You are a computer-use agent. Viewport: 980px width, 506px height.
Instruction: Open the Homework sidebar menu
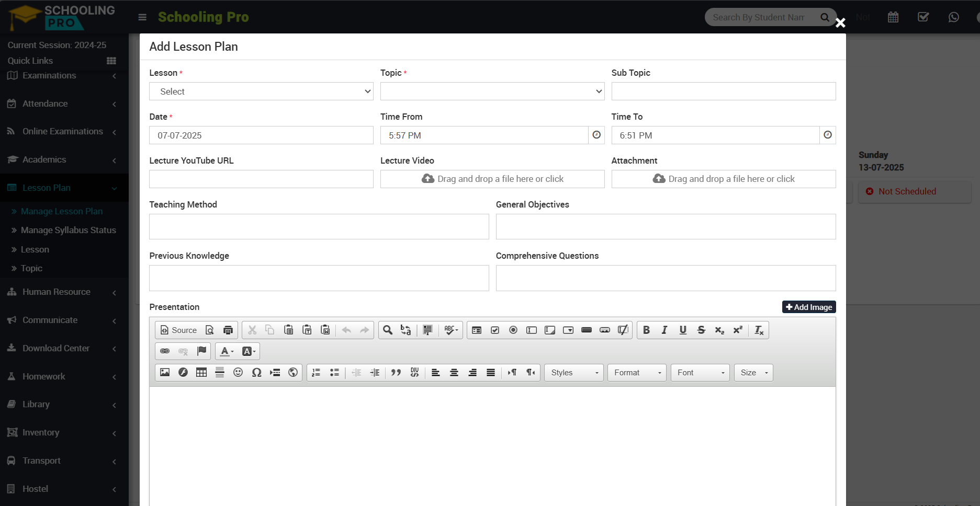pyautogui.click(x=64, y=376)
